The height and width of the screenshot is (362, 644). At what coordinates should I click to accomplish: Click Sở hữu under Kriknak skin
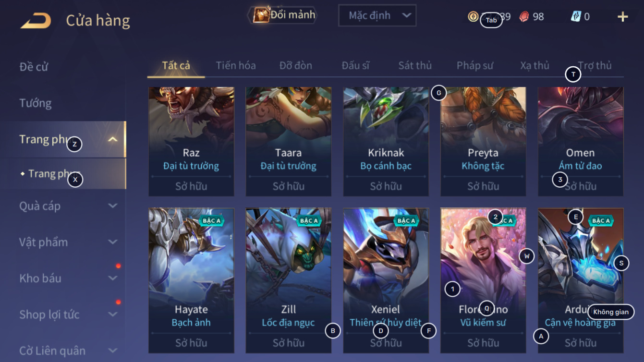coord(386,186)
